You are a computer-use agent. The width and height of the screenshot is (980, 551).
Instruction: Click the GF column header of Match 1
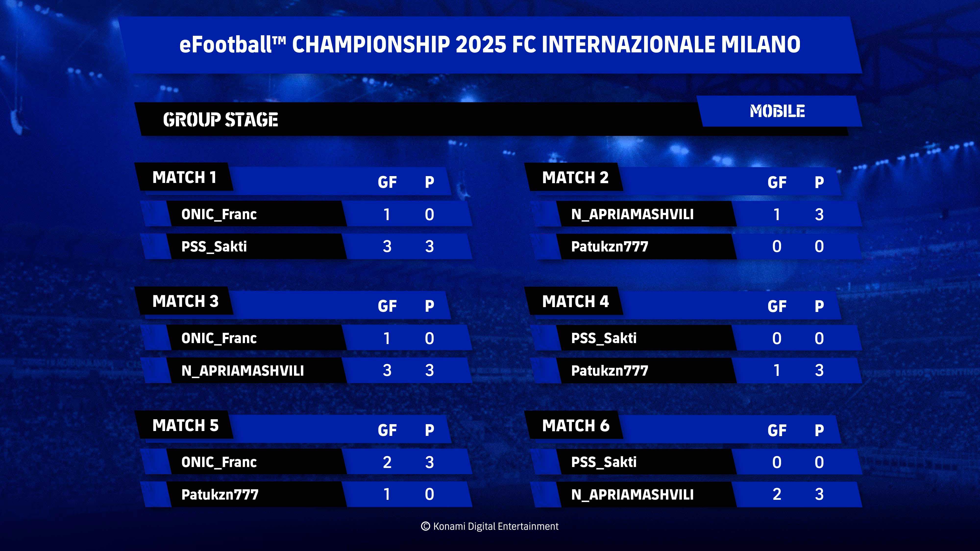point(387,182)
